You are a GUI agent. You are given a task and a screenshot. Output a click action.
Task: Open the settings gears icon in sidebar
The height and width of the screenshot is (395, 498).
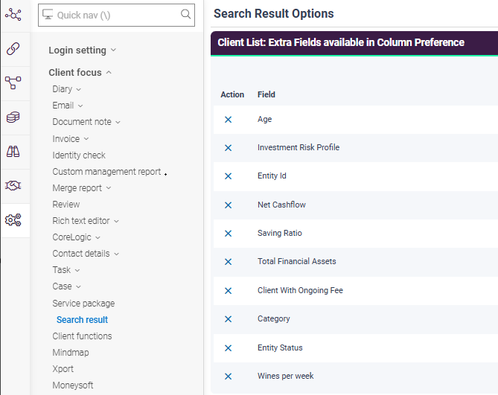[13, 220]
